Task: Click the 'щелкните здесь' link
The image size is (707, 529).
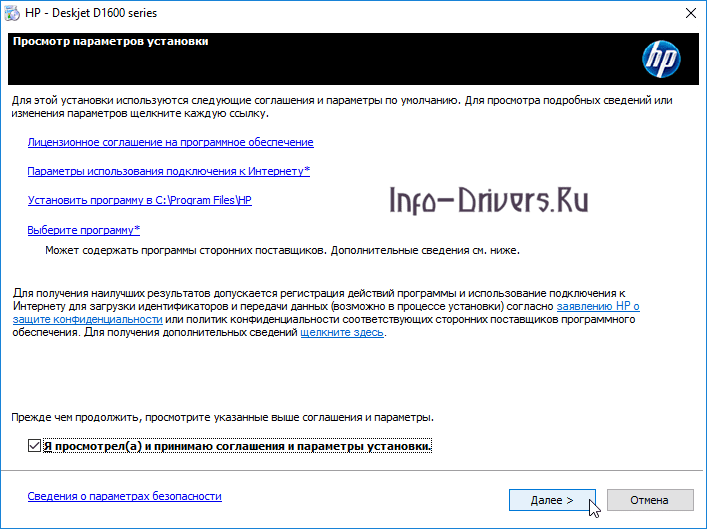Action: [x=342, y=332]
